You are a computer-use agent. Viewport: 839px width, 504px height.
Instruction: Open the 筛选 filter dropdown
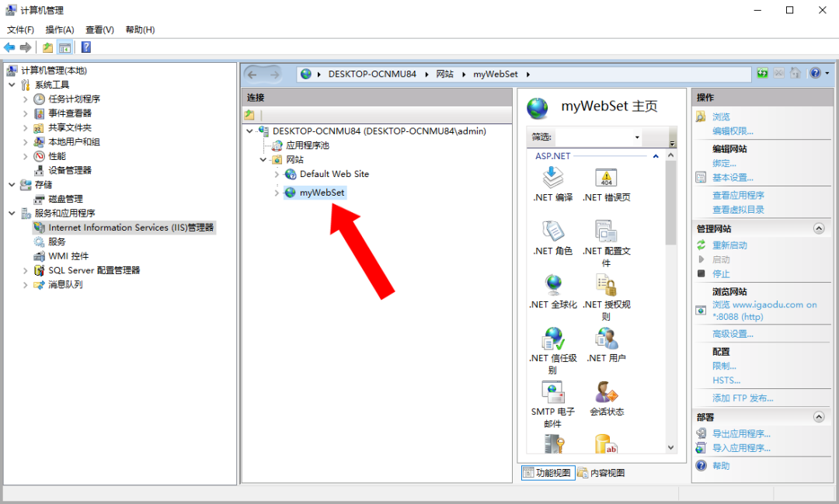tap(637, 137)
